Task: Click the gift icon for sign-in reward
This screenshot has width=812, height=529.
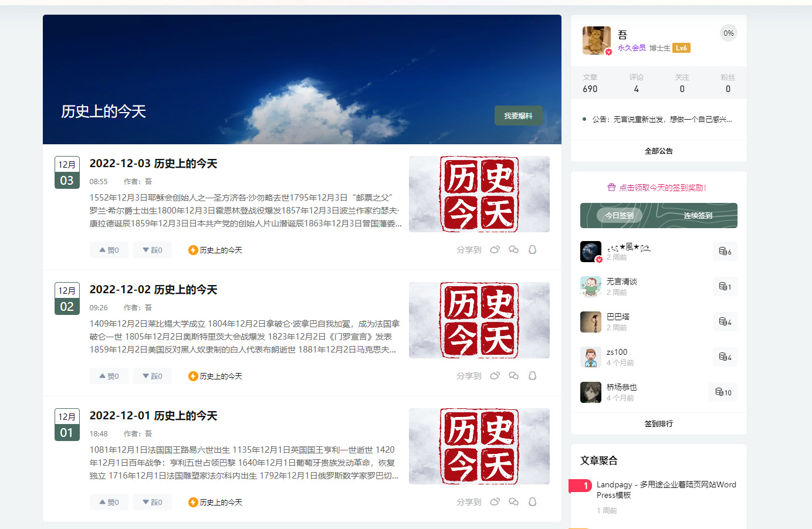Action: [611, 188]
